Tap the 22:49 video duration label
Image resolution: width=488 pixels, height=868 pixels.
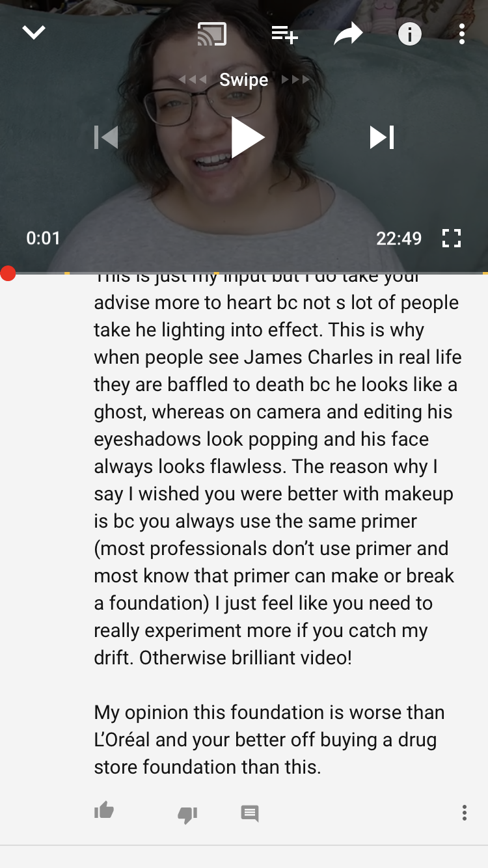tap(399, 238)
